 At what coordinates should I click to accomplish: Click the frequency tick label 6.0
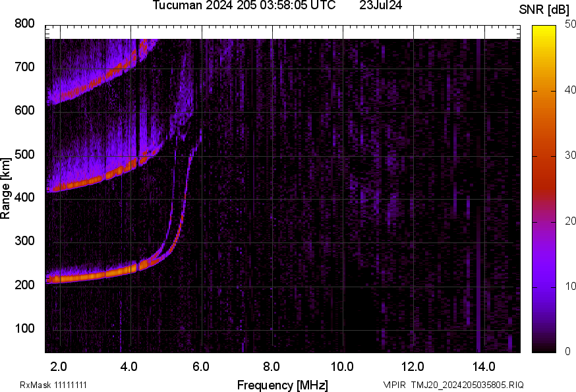coord(200,367)
